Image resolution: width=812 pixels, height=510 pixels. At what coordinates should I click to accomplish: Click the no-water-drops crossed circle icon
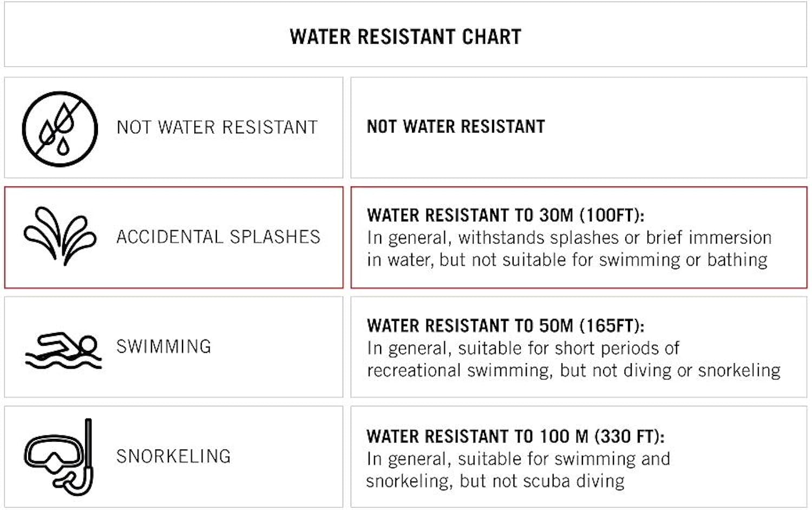[x=60, y=128]
